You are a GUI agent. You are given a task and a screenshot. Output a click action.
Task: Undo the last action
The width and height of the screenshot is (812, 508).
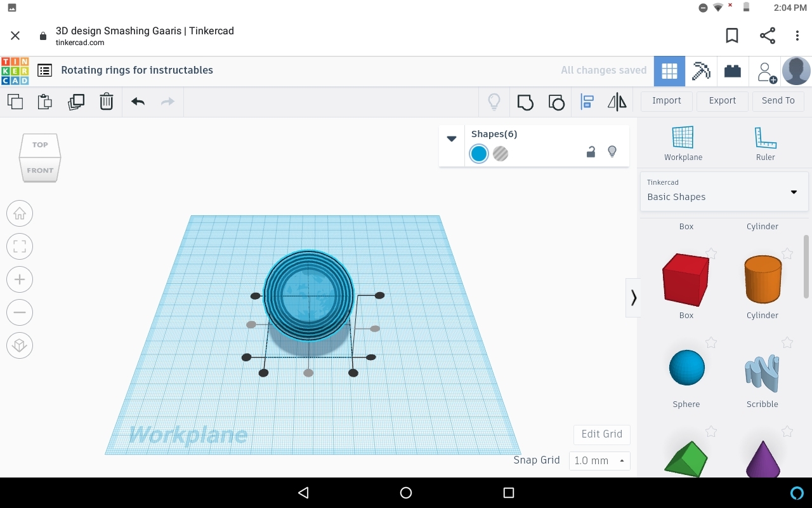(x=138, y=102)
